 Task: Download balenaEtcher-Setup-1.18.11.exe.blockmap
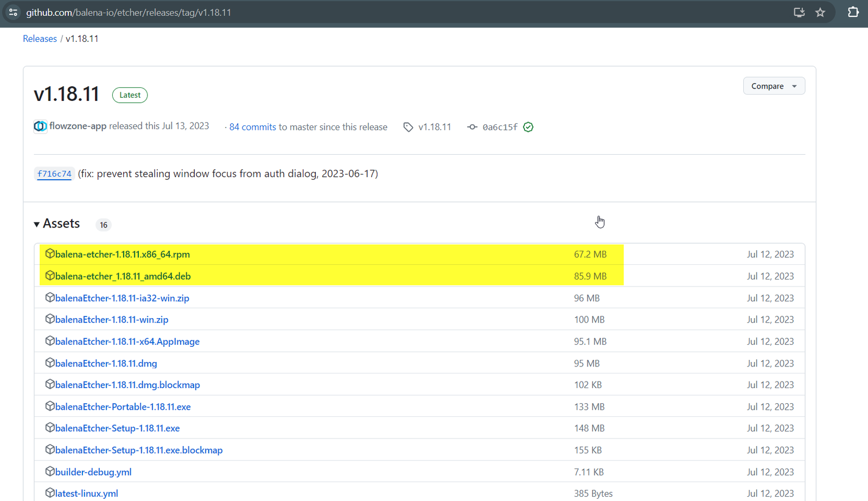pos(139,450)
